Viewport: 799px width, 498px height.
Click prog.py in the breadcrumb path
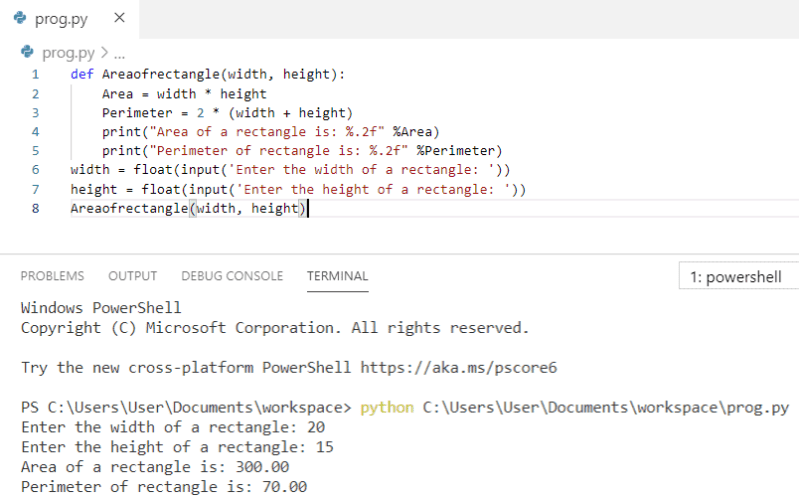coord(68,53)
